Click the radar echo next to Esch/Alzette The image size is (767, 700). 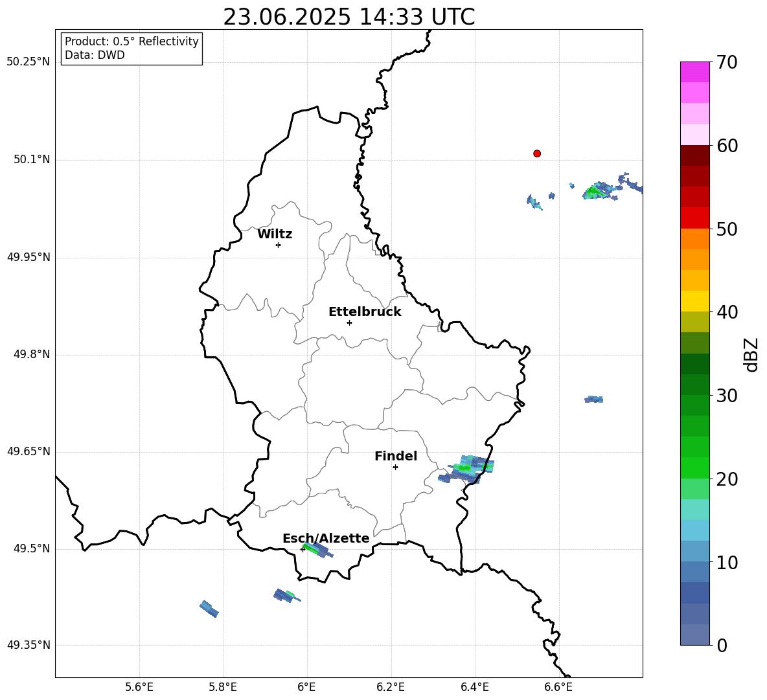(318, 550)
